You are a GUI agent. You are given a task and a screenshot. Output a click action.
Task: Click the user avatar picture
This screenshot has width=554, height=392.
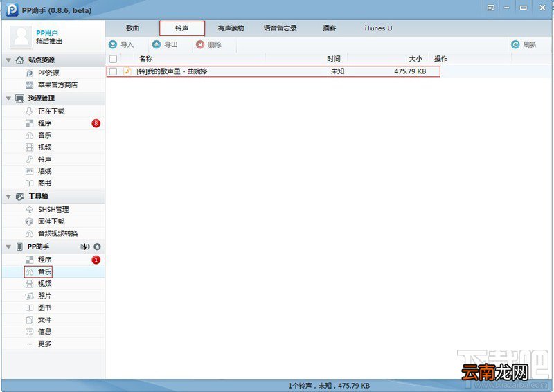tap(21, 37)
